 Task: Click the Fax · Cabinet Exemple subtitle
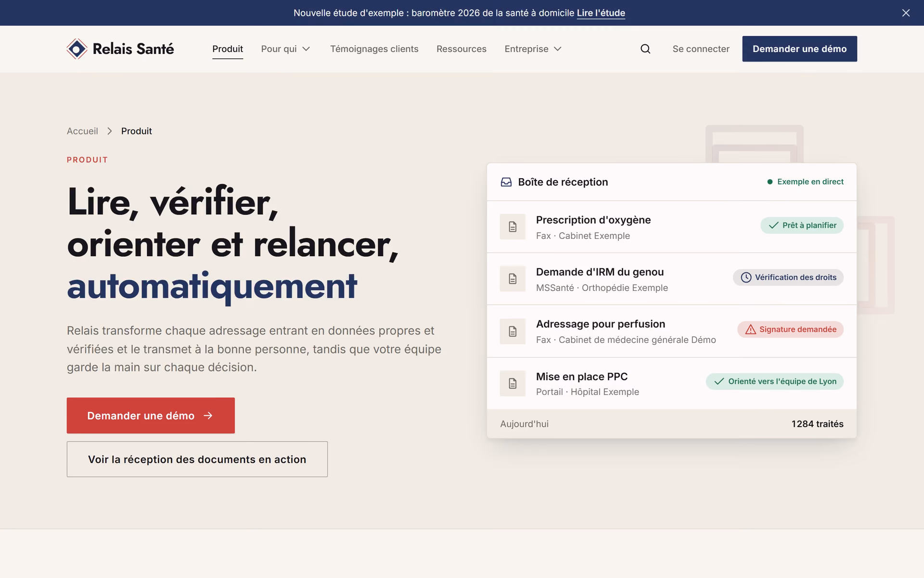click(583, 236)
